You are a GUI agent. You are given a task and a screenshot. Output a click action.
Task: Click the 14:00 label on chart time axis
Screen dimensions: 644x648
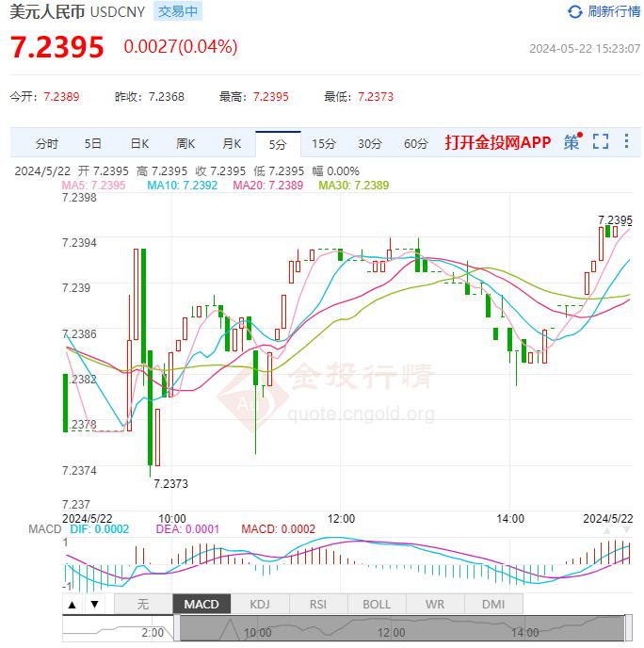510,519
